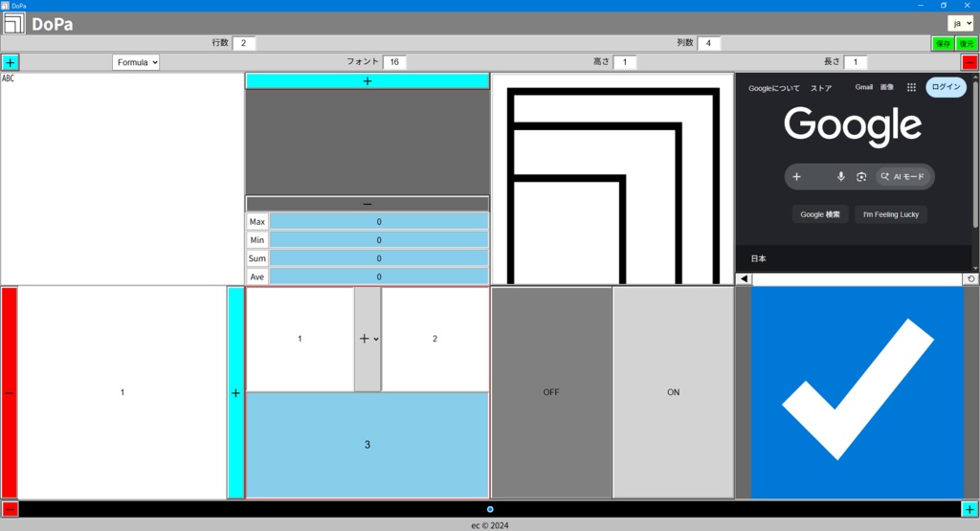This screenshot has height=531, width=980.
Task: Click the cyan plus button beside Formula
Action: click(x=10, y=62)
